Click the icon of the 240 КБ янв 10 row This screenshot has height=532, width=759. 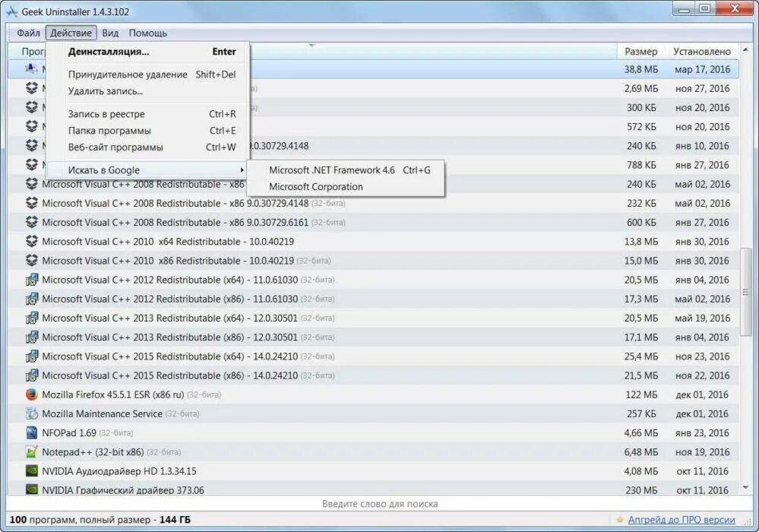tap(31, 145)
